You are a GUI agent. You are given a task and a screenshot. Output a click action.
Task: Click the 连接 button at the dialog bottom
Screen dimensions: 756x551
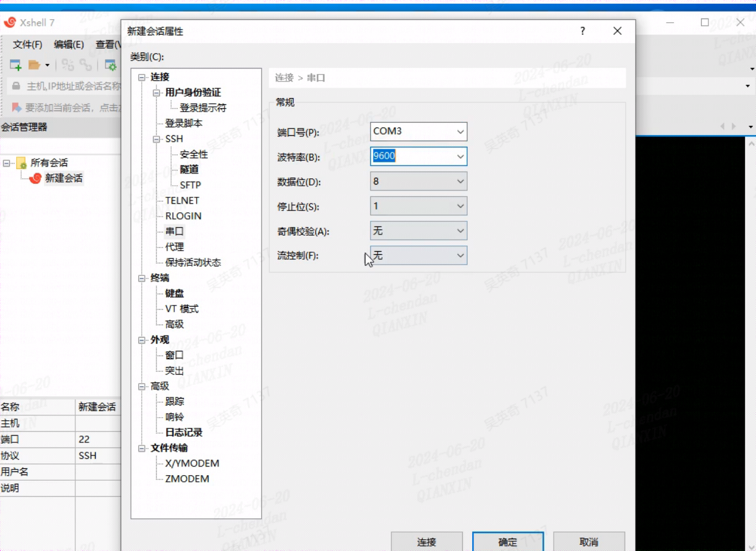pos(426,541)
